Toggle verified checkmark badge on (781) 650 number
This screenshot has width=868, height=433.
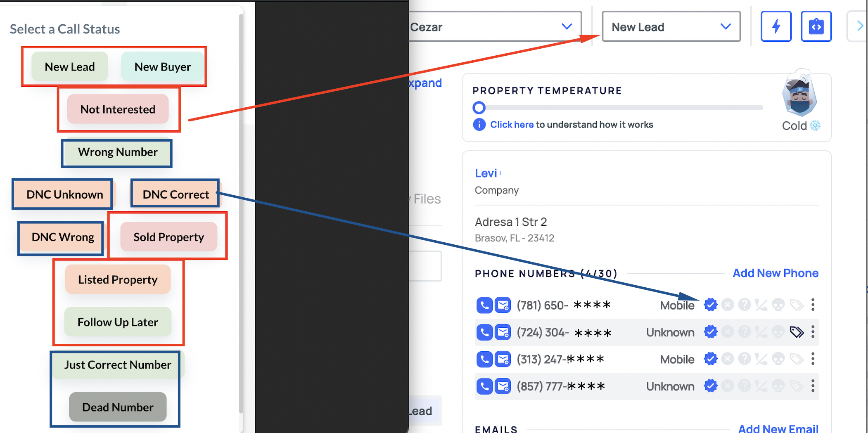(711, 305)
